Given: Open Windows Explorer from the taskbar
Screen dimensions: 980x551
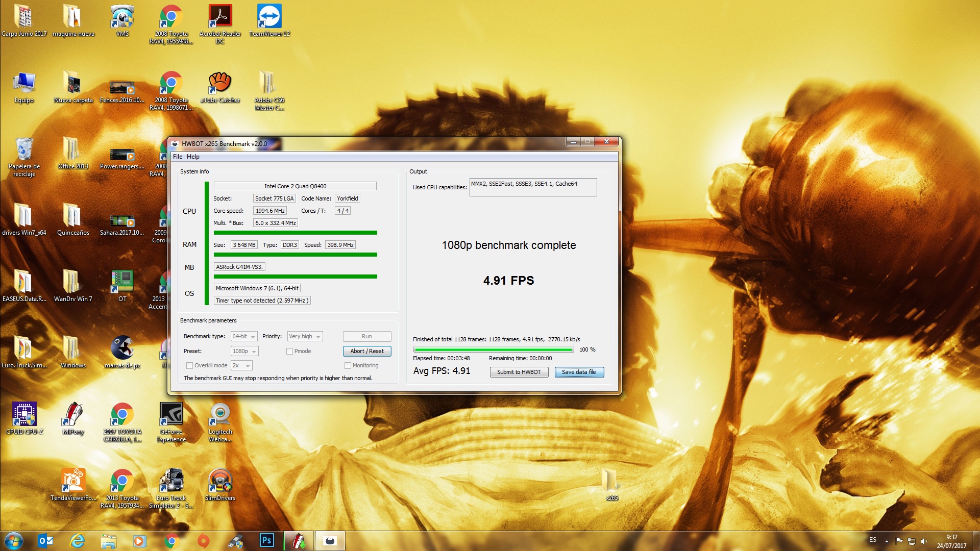Looking at the screenshot, I should coord(109,540).
